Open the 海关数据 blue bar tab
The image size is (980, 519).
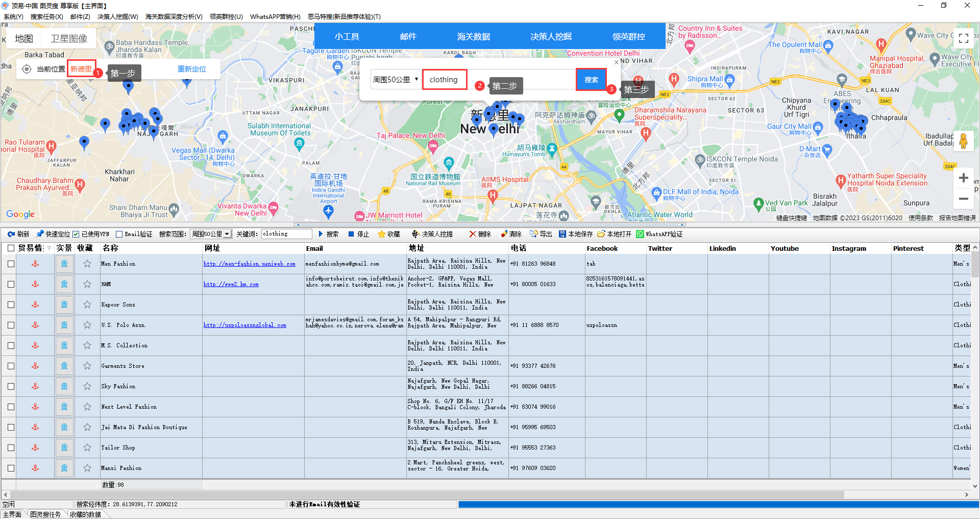point(473,36)
